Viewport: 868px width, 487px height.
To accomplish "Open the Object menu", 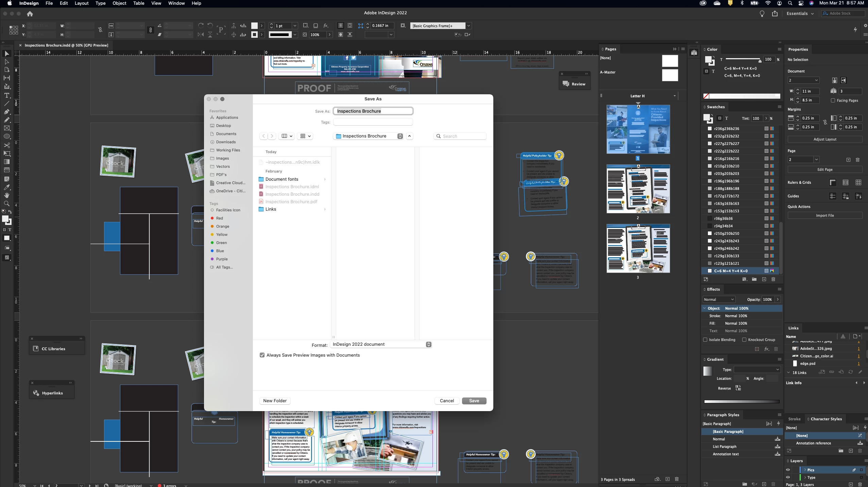I will pos(119,3).
